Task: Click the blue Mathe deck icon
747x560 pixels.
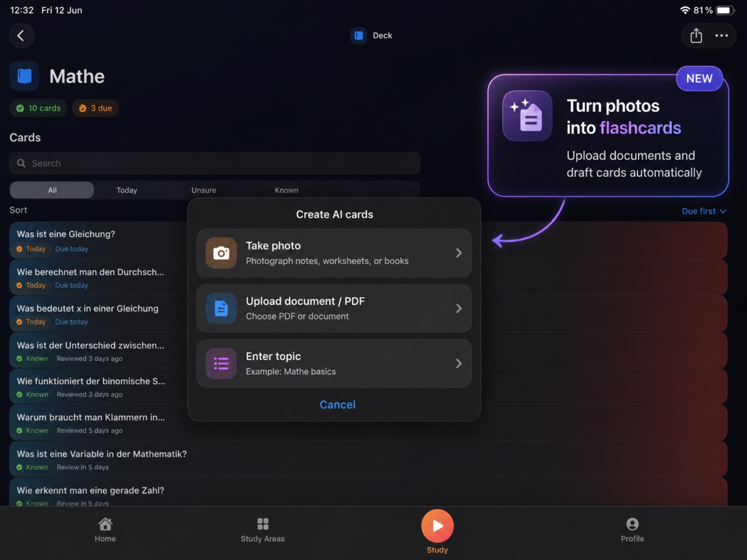Action: tap(24, 76)
